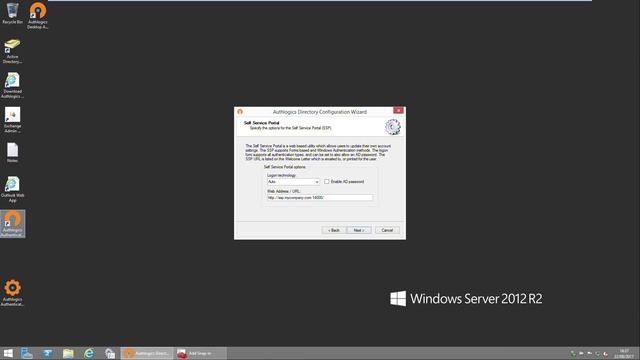Viewport: 640px width, 360px height.
Task: Close the Directory Configuration Wizard window
Action: (398, 110)
